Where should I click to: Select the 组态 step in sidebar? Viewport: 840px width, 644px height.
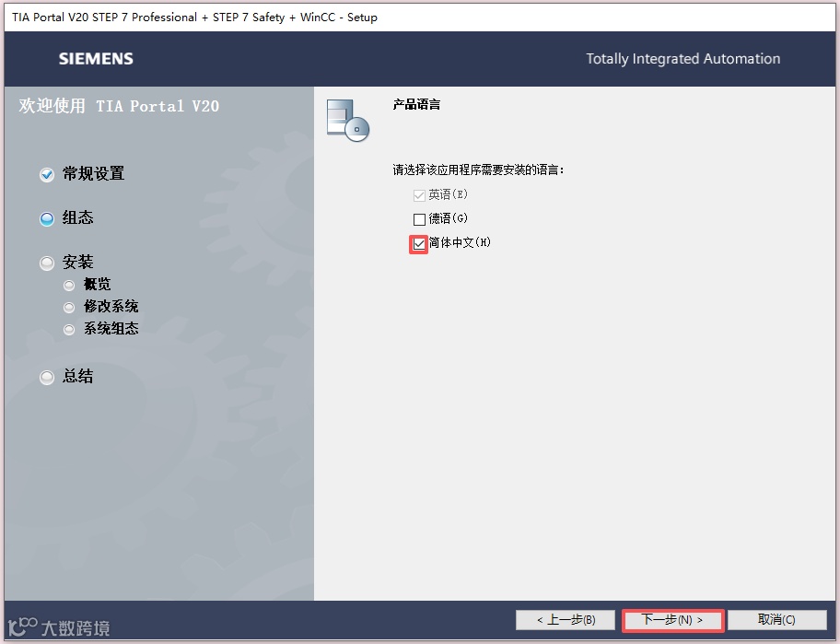coord(77,217)
